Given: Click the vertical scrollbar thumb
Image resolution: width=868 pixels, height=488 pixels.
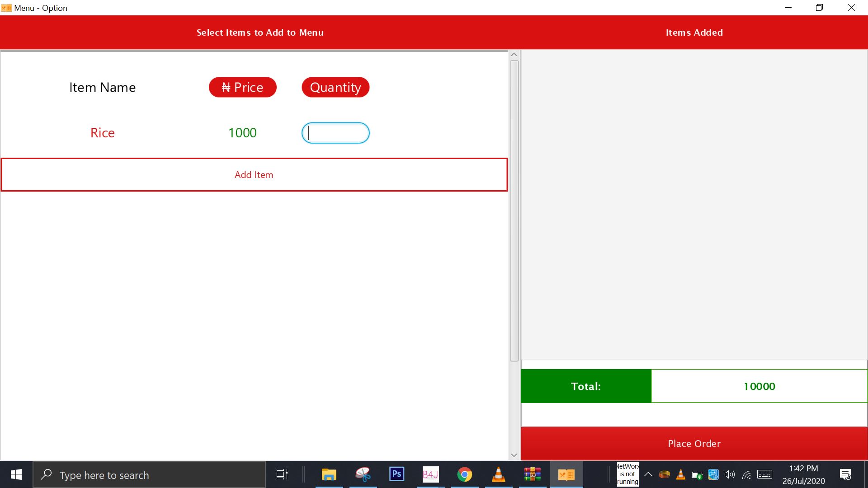Looking at the screenshot, I should point(514,210).
